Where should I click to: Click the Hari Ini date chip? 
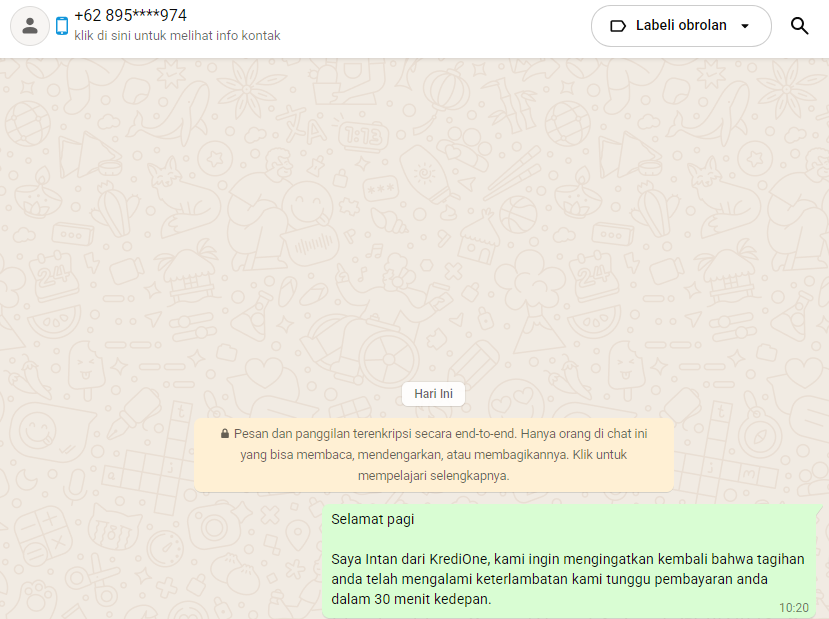click(433, 394)
